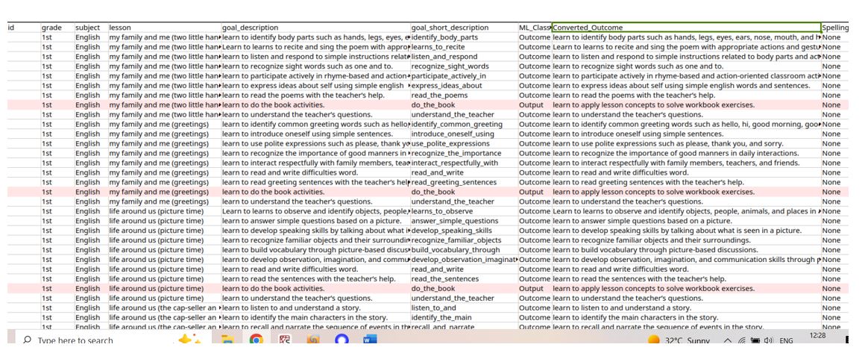Viewport: 868px width, 356px height.
Task: Click Converted_Outcome cell about good manners in daily interactions
Action: coord(687,153)
